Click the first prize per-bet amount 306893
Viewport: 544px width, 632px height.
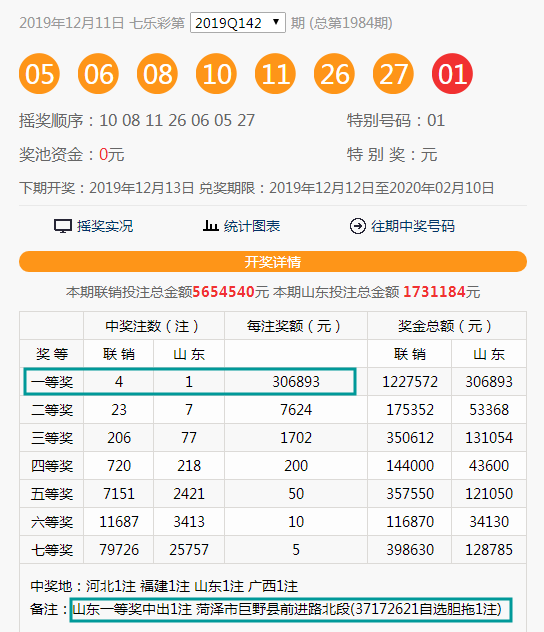click(296, 382)
